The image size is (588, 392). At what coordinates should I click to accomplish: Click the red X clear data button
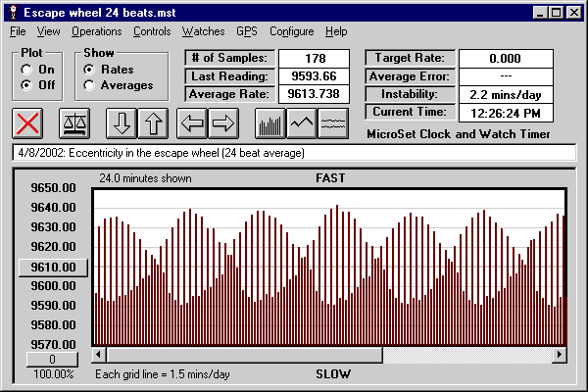click(27, 123)
